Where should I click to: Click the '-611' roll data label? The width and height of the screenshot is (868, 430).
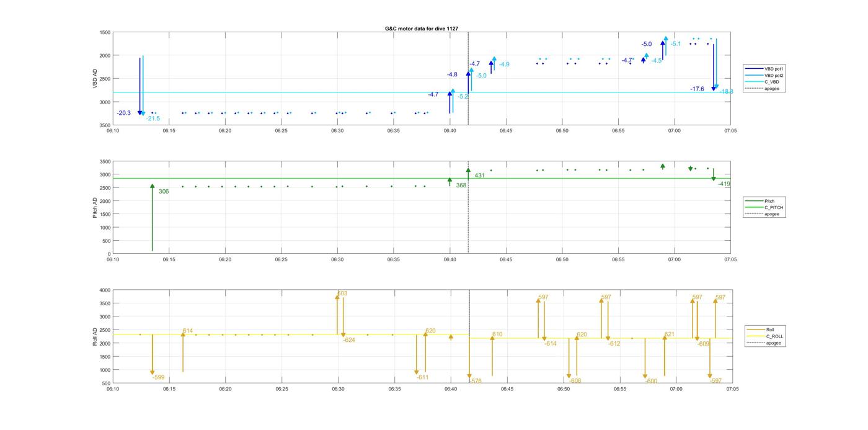(422, 377)
